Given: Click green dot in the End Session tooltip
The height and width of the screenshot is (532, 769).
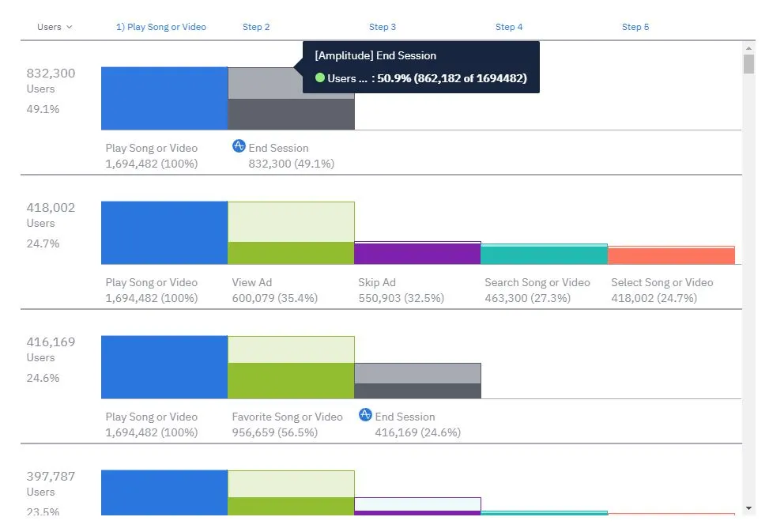Looking at the screenshot, I should point(320,78).
